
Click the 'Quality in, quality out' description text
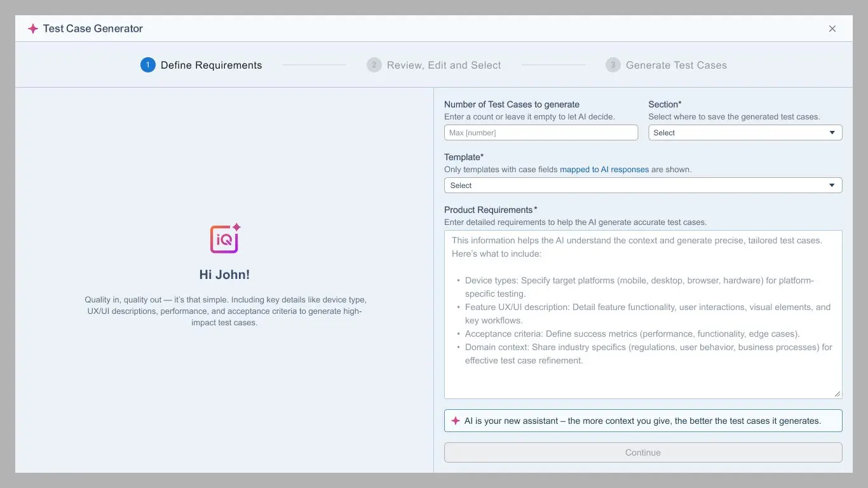point(225,311)
